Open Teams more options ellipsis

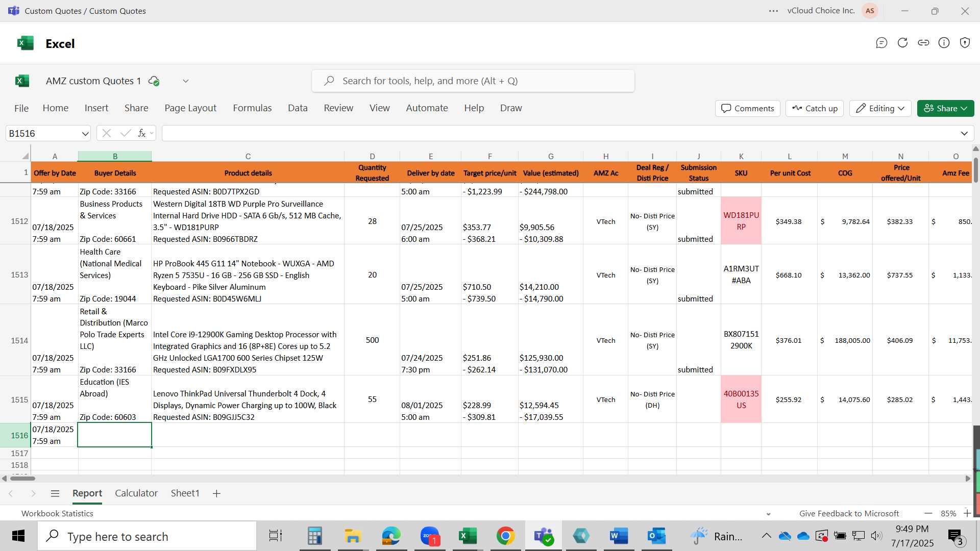774,11
